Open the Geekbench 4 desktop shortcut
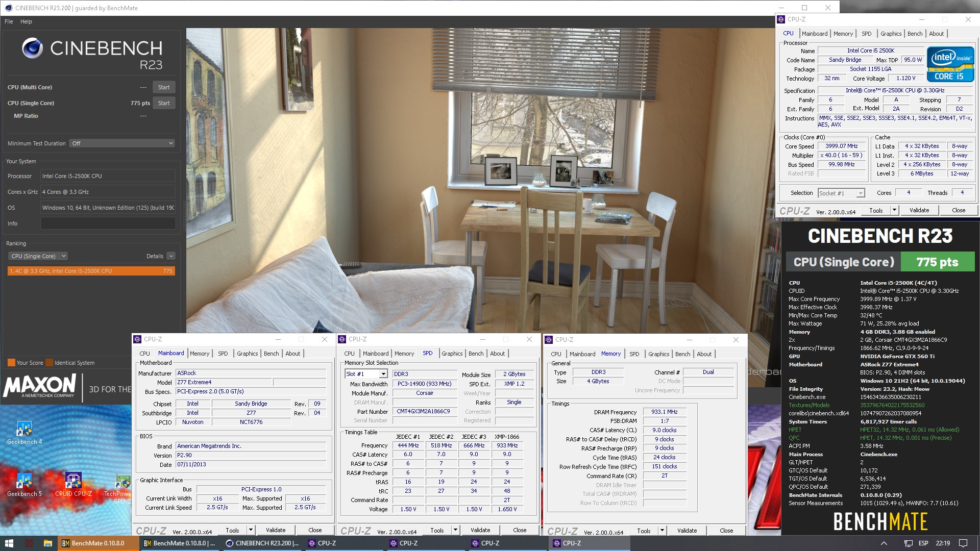Image resolution: width=980 pixels, height=551 pixels. tap(24, 432)
